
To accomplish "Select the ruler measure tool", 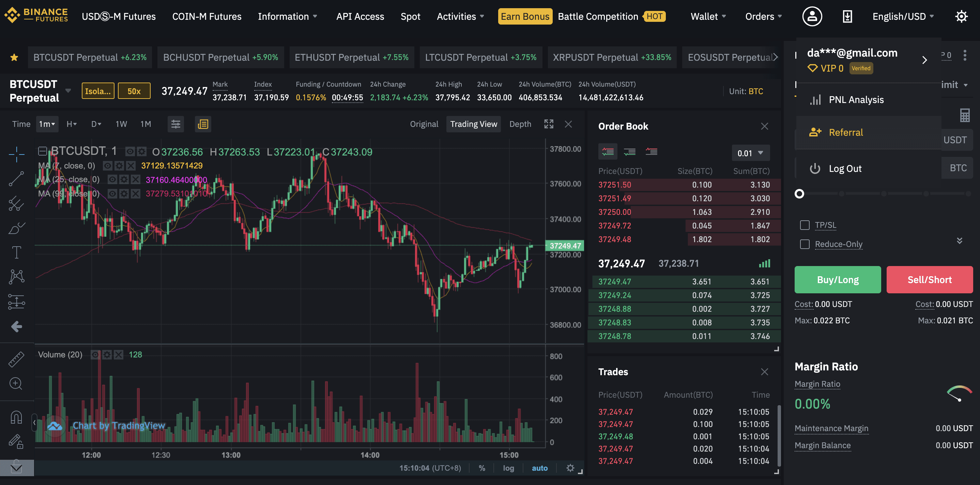I will click(16, 359).
